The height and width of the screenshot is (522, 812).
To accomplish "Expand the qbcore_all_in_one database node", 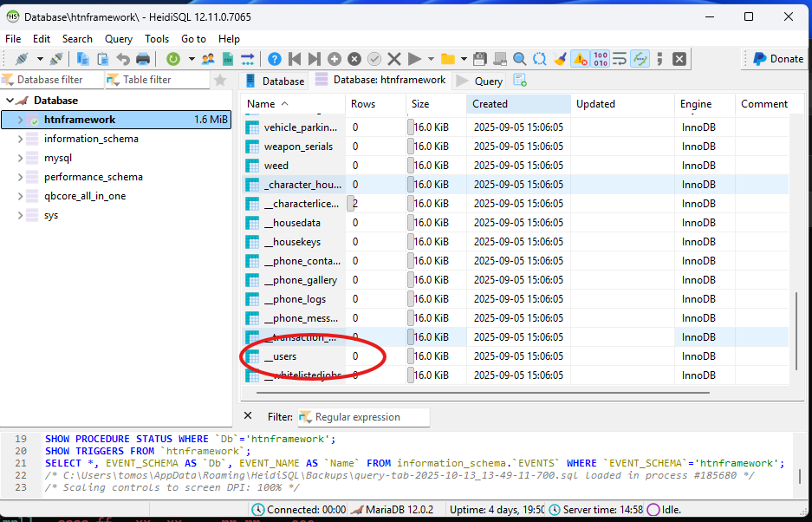I will 20,196.
